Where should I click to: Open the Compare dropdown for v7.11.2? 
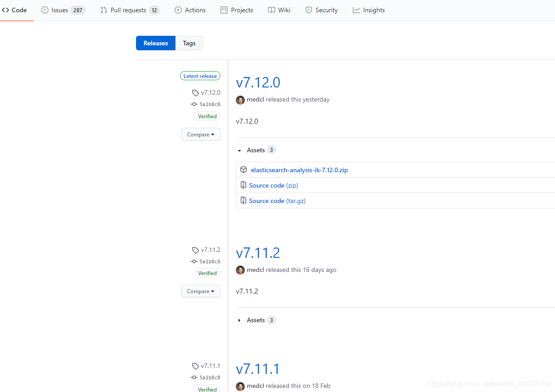pos(201,291)
